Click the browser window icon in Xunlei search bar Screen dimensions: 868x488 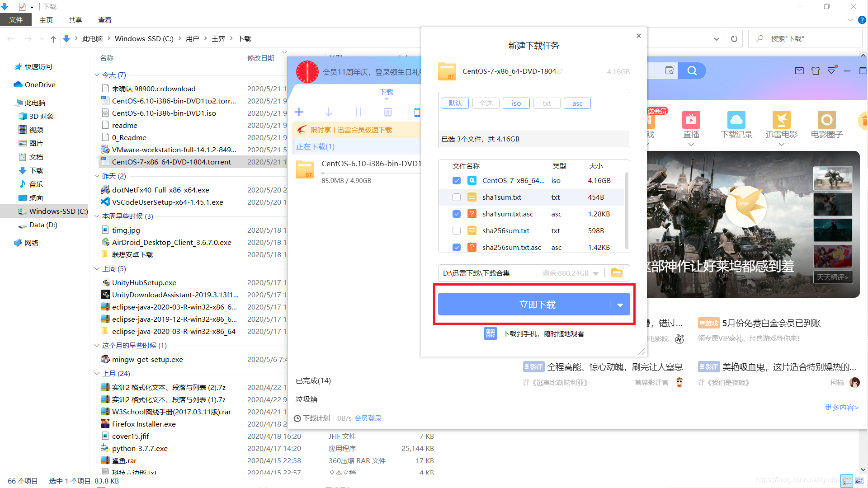pos(670,71)
